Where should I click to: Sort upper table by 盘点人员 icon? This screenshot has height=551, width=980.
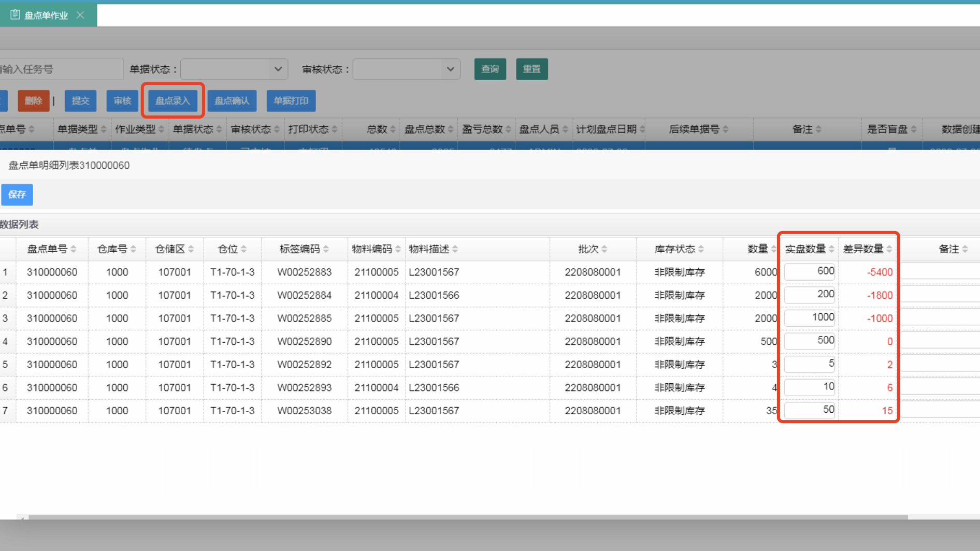[x=565, y=129]
